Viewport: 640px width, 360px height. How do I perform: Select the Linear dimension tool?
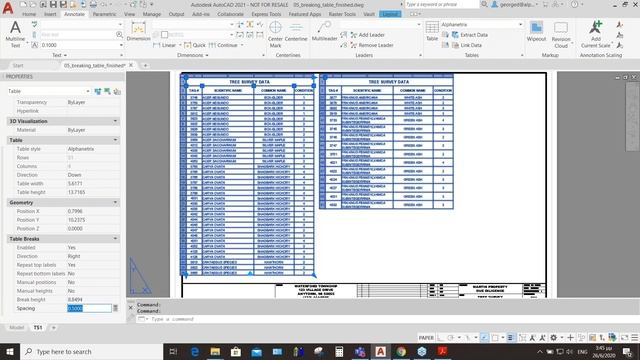pos(164,45)
